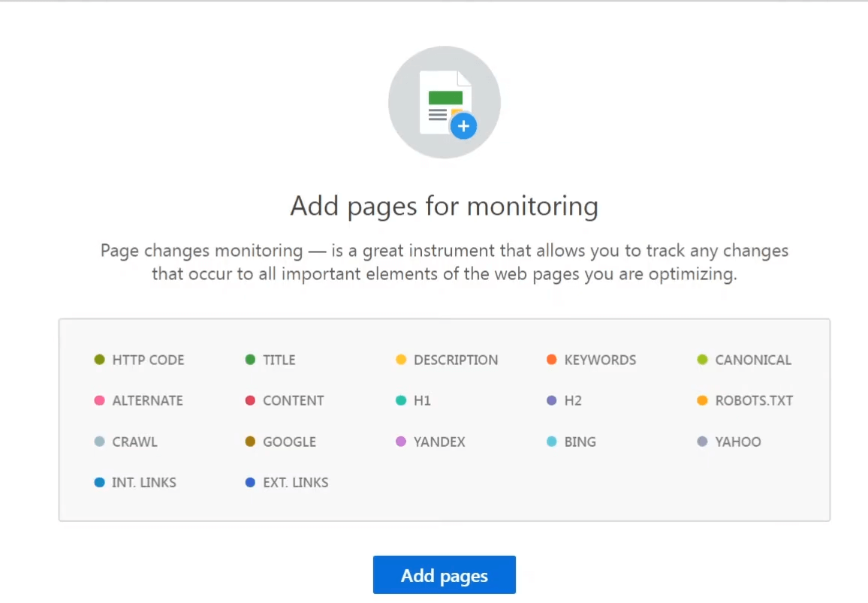Viewport: 868px width, 603px height.
Task: Click the orange dot beside ROBOTS.TXT
Action: [702, 400]
